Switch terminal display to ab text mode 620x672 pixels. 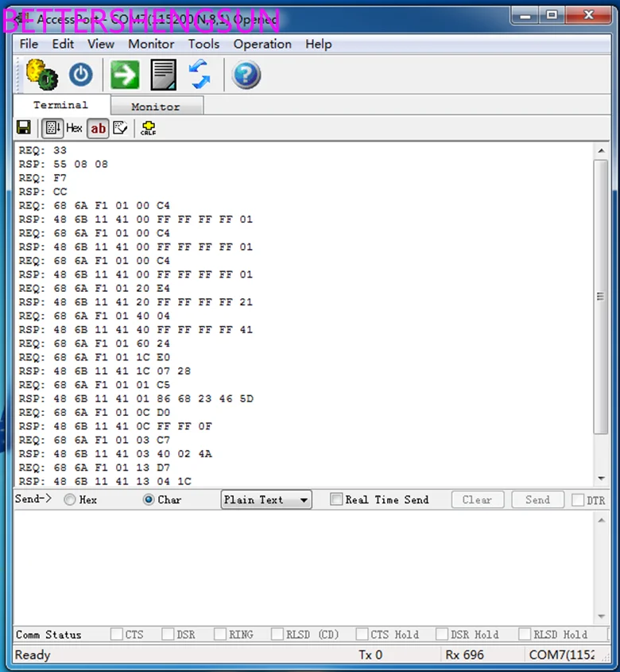click(98, 128)
